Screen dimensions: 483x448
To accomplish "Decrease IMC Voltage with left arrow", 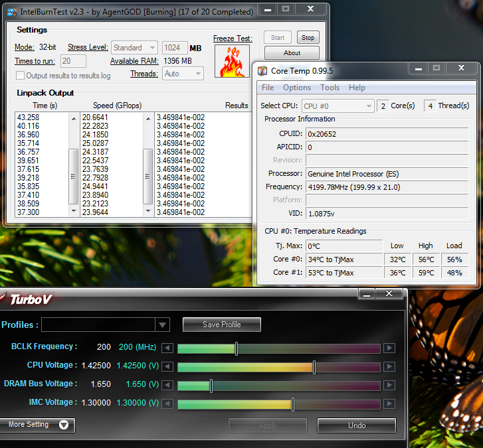I will [167, 404].
